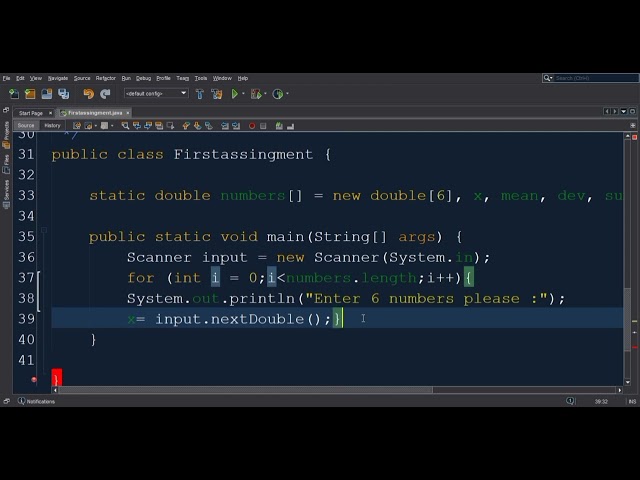Switch to History view button
The height and width of the screenshot is (480, 640).
tap(52, 125)
